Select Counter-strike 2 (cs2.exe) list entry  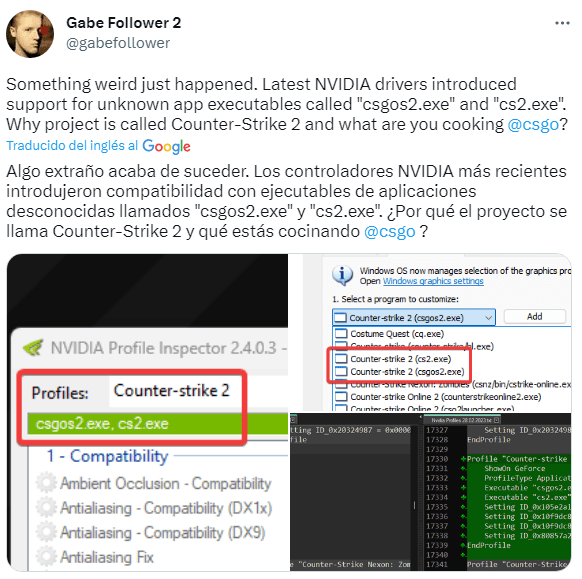tap(393, 359)
